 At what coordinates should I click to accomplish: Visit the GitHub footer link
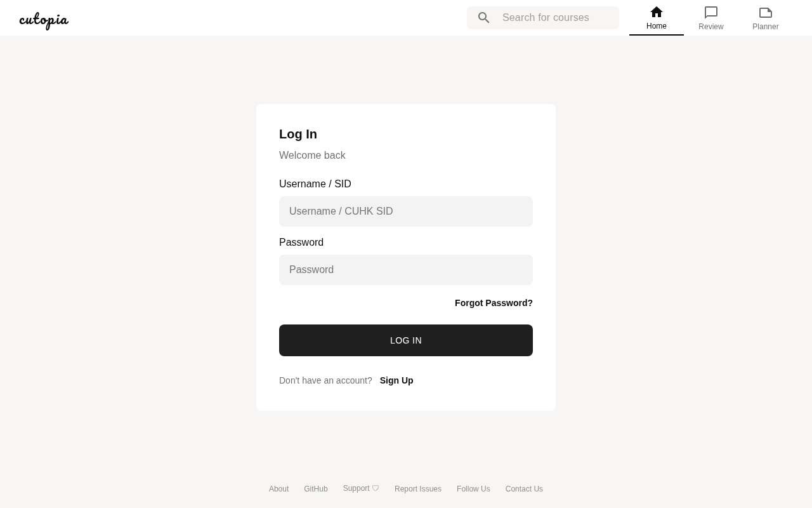(x=316, y=489)
